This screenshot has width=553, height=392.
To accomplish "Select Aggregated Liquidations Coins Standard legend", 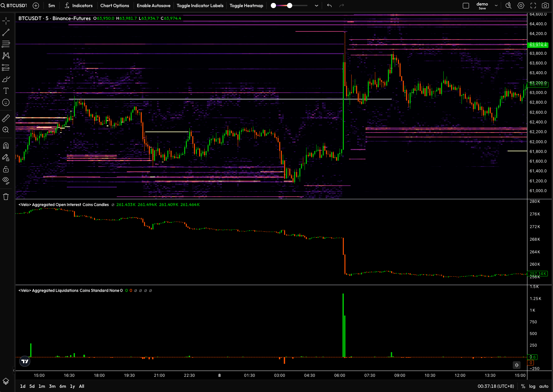I will pos(70,290).
